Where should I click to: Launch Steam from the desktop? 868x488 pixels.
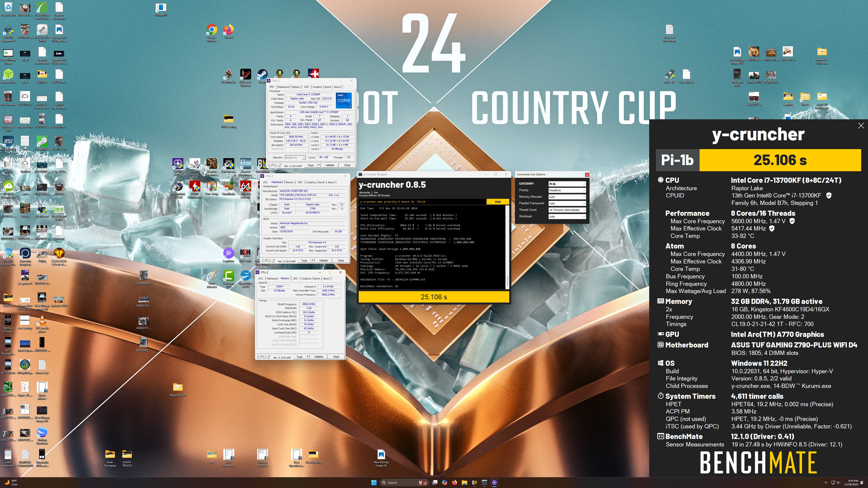point(262,76)
